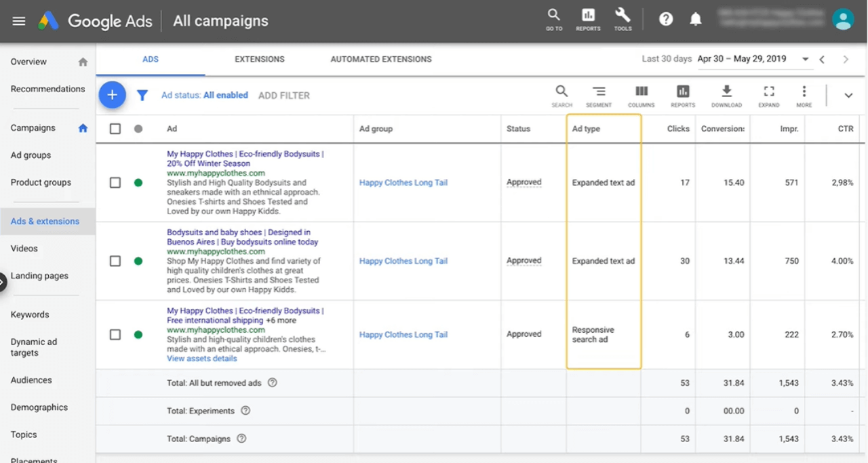Open View assets details link
868x463 pixels.
[x=202, y=359]
